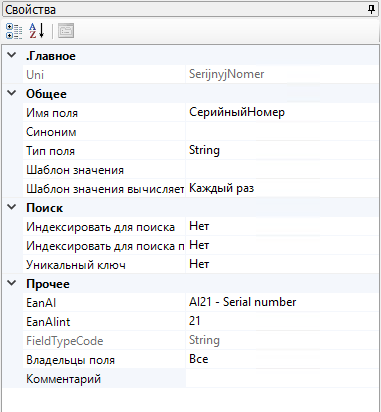Viewport: 381px width, 412px height.
Task: Open the Тип поля String value
Action: [x=282, y=150]
